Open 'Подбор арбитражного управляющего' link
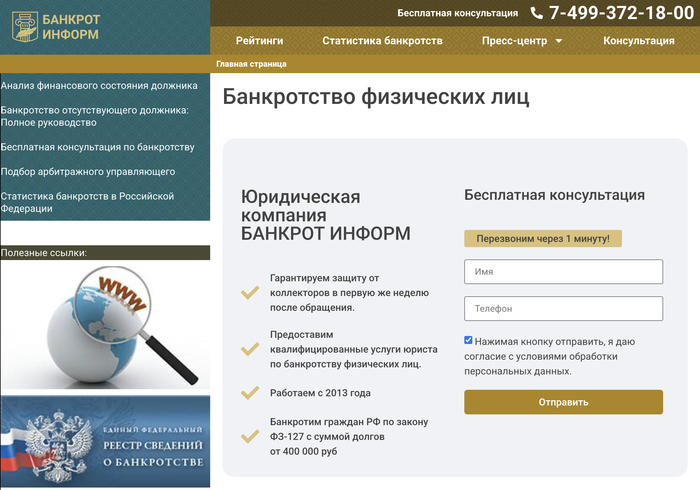700x490 pixels. pyautogui.click(x=88, y=172)
